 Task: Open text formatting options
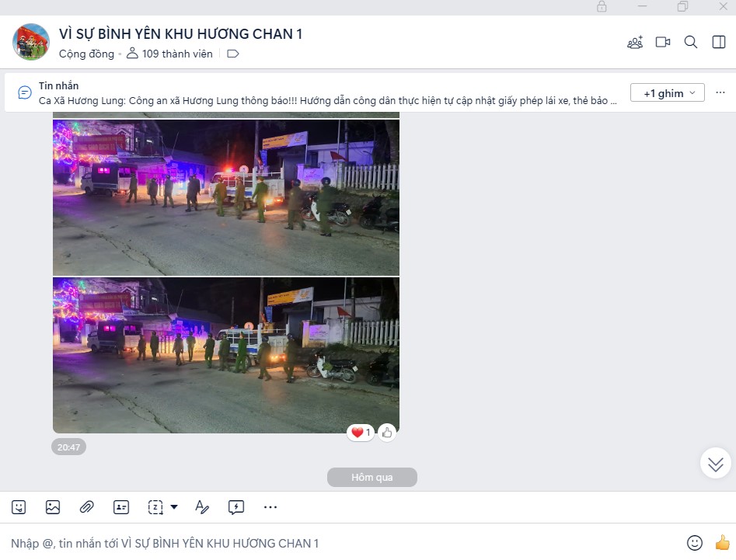(202, 507)
